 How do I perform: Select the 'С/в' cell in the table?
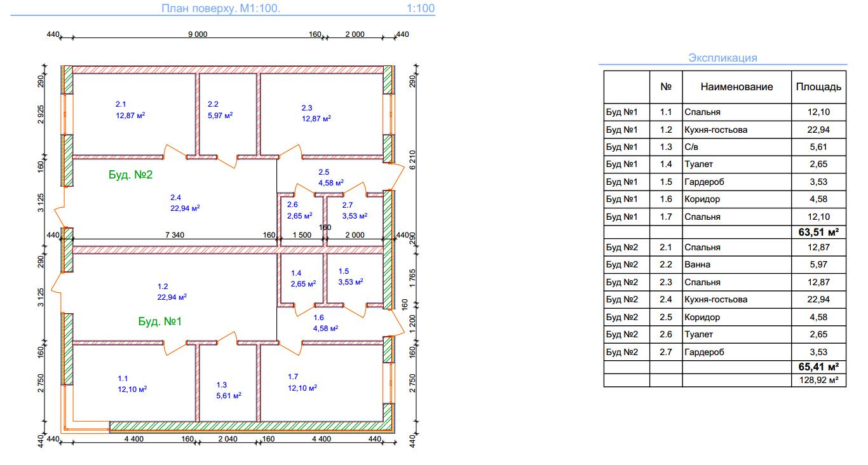pos(691,147)
